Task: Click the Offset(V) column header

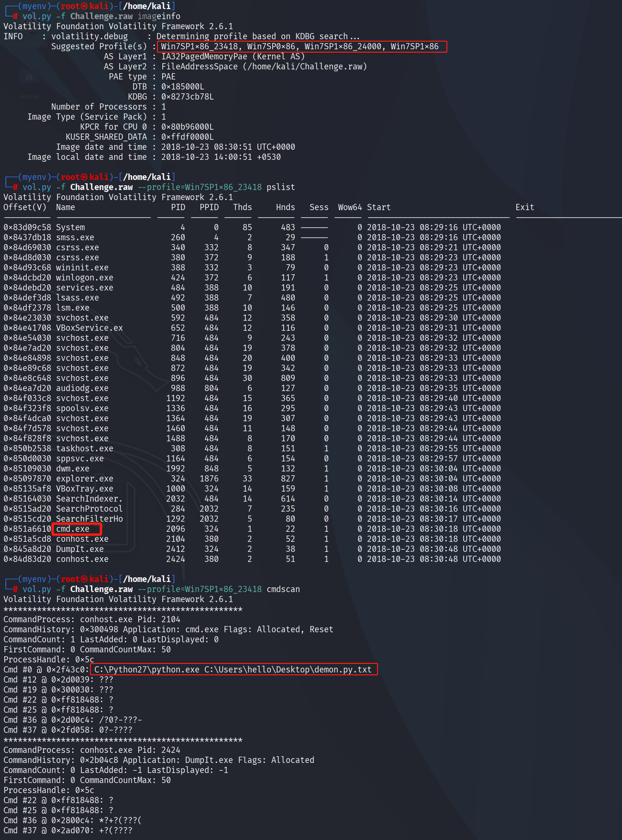Action: [25, 207]
